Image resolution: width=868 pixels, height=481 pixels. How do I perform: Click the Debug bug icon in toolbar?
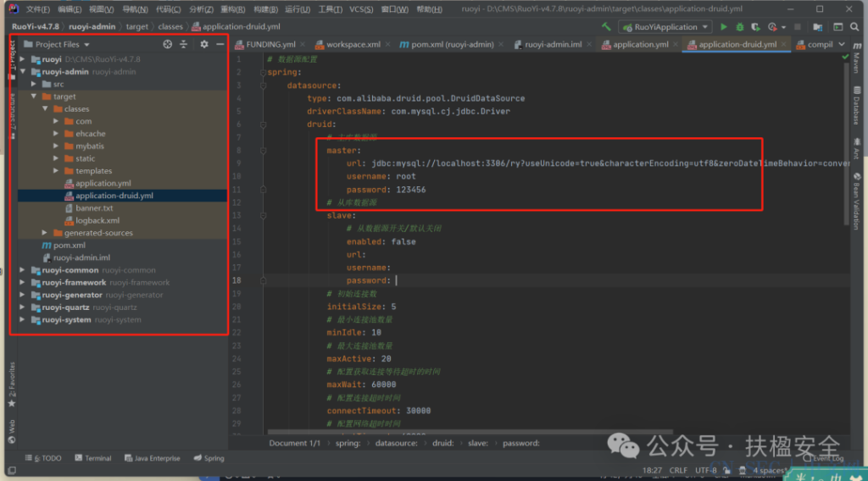pyautogui.click(x=739, y=26)
